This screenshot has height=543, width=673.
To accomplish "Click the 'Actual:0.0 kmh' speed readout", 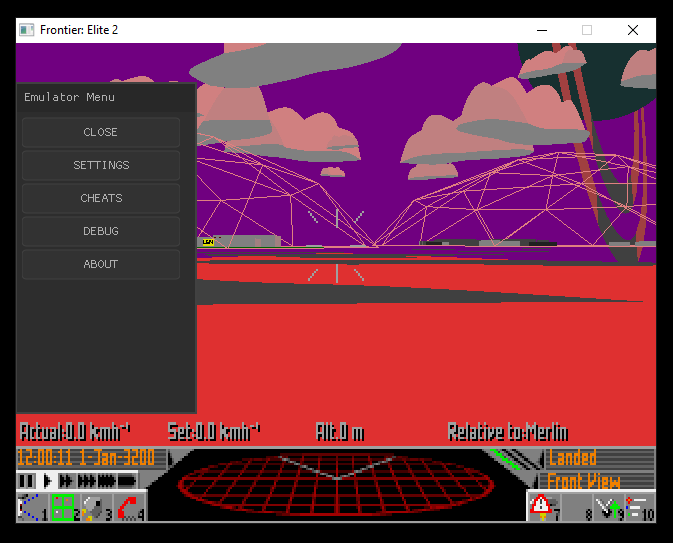I will [x=75, y=432].
